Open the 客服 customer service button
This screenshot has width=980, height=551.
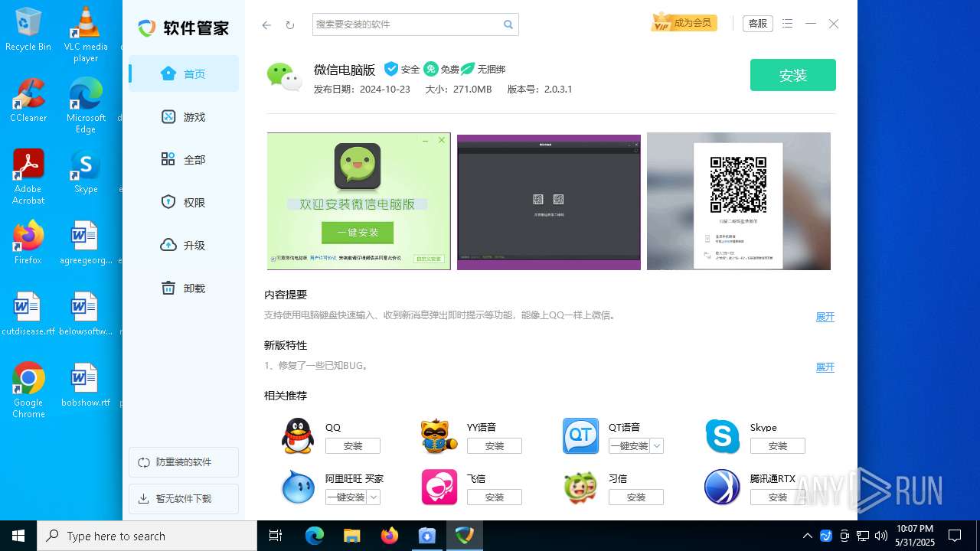[757, 24]
